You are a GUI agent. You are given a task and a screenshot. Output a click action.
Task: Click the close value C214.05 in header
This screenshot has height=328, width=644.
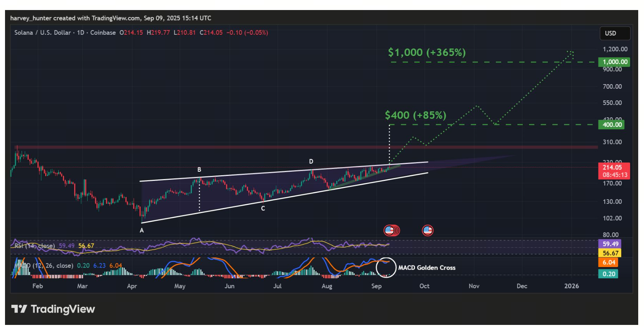pyautogui.click(x=211, y=32)
